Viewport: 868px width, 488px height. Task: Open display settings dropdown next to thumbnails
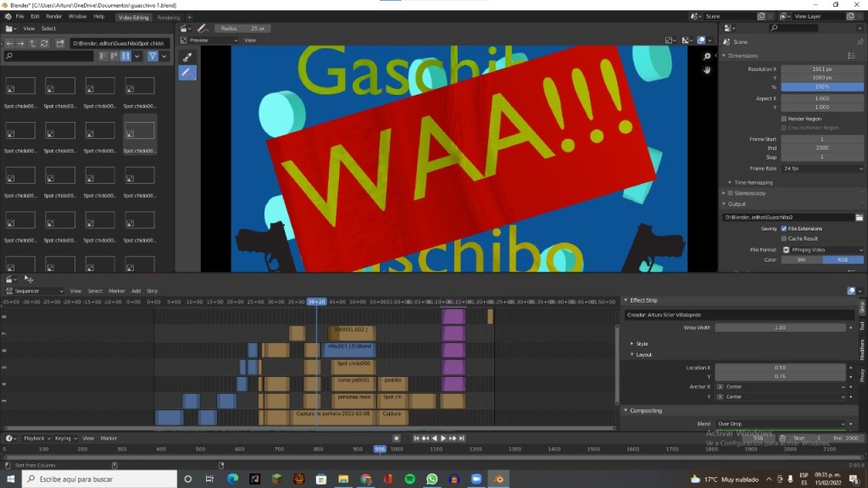pyautogui.click(x=136, y=56)
